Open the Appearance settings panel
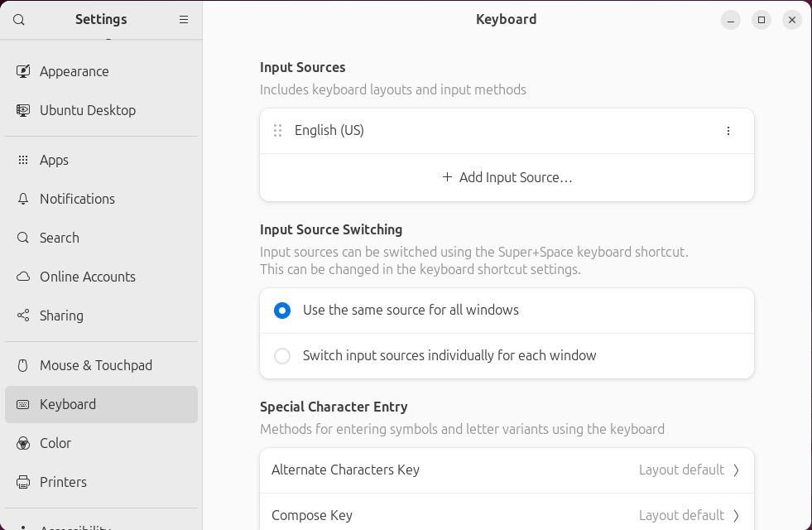 click(72, 71)
